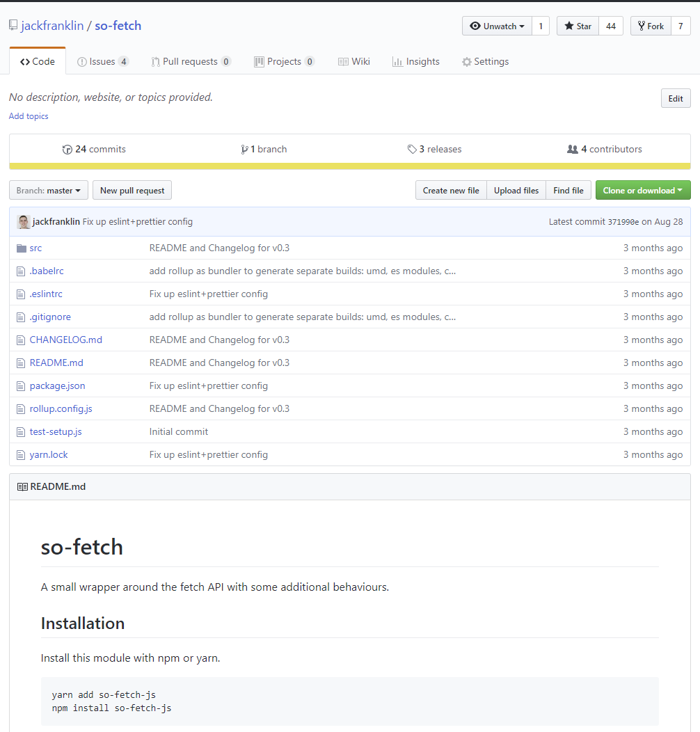Click the people icon beside 4 contributors
Image resolution: width=700 pixels, height=732 pixels.
573,150
